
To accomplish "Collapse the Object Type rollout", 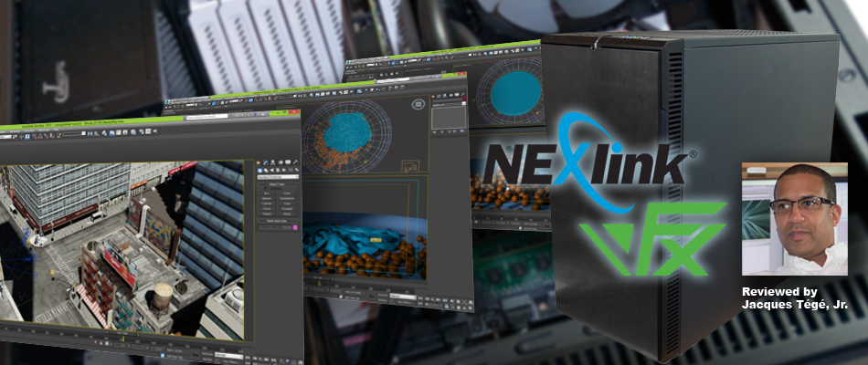I will click(x=277, y=184).
